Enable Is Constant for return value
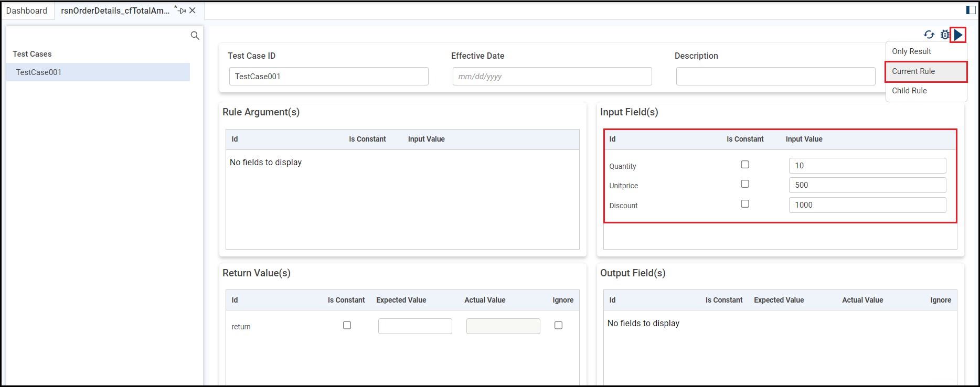Screen dimensions: 980x387 (x=347, y=326)
